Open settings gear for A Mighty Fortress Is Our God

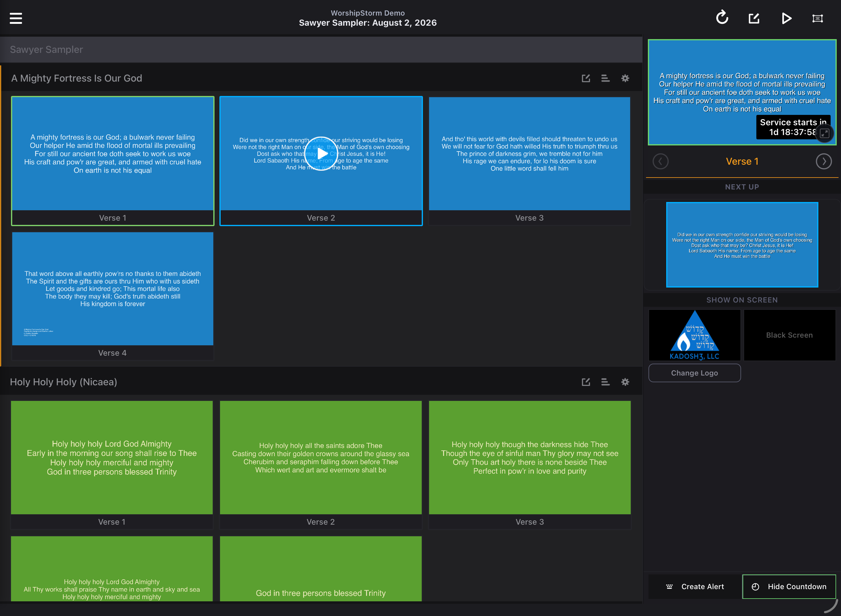(x=625, y=78)
